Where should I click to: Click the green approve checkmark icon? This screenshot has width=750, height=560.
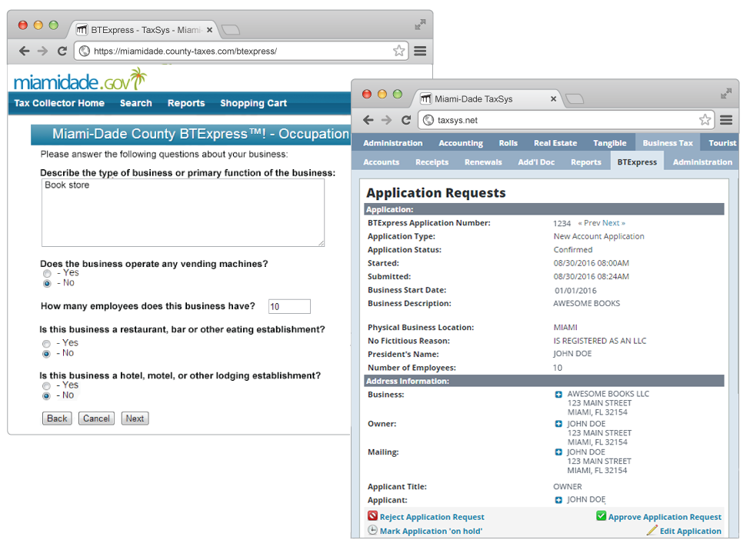click(x=602, y=515)
